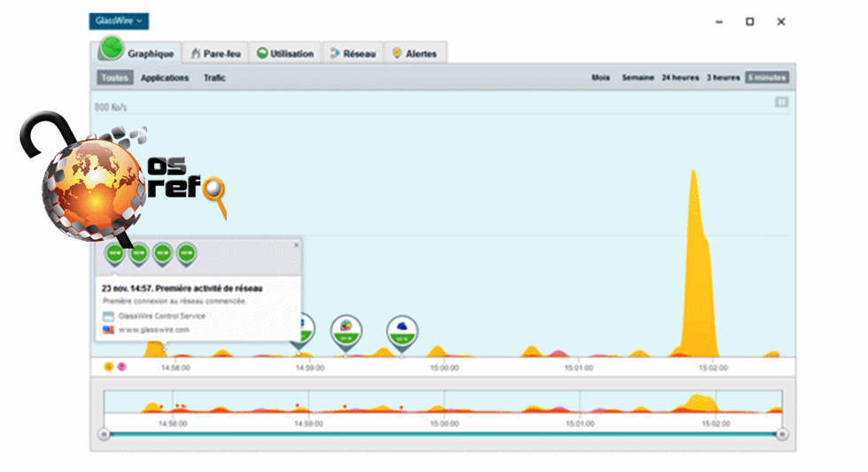
Task: Minimize the GlassWire window
Action: click(x=719, y=21)
